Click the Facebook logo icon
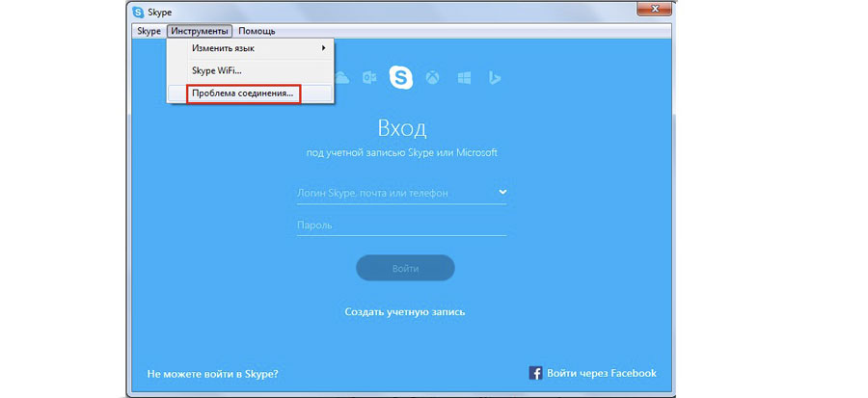Image resolution: width=868 pixels, height=398 pixels. click(535, 373)
